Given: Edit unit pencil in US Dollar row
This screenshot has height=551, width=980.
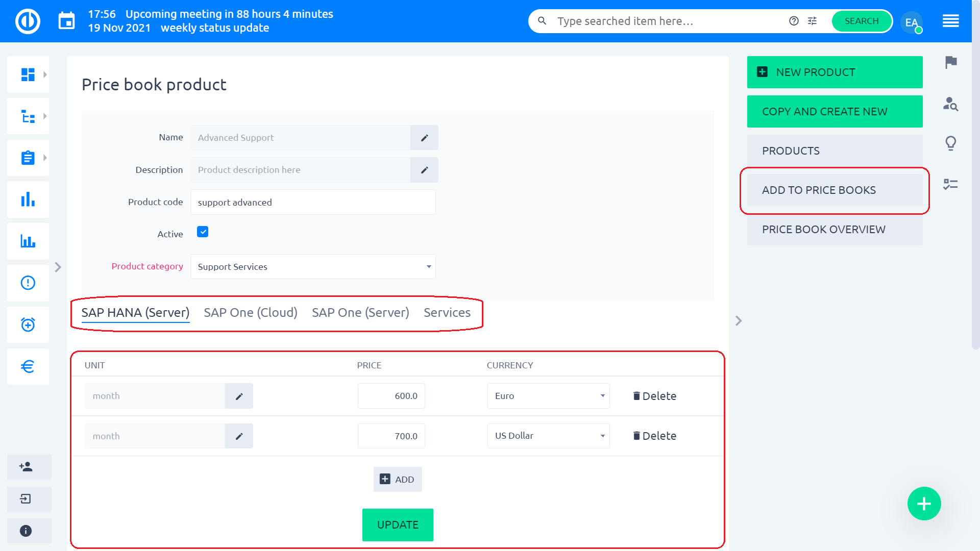Looking at the screenshot, I should [239, 436].
